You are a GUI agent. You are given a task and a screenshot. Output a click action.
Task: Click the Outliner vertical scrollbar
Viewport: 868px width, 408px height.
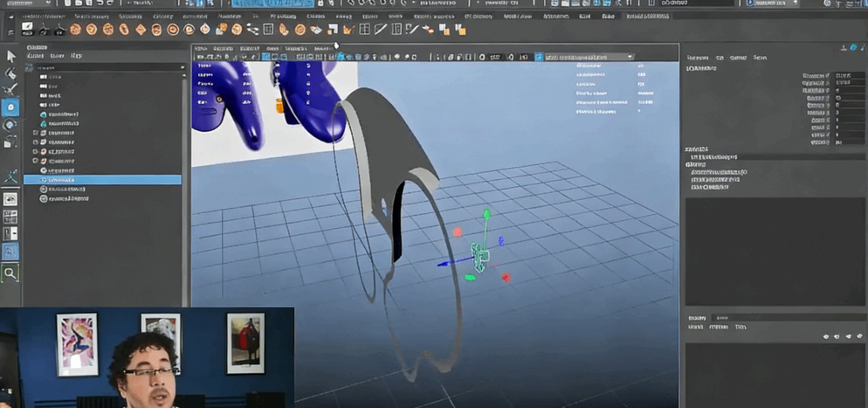186,188
